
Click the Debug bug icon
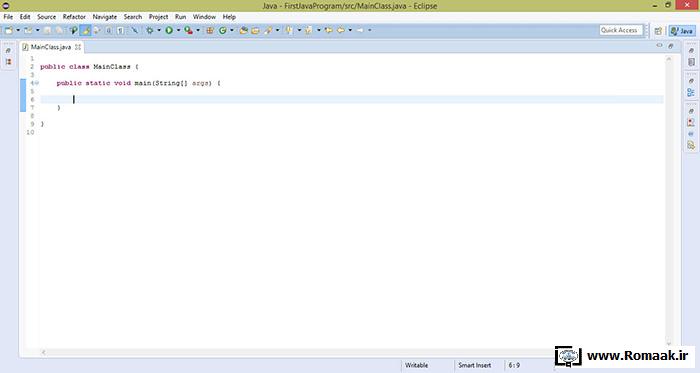click(x=150, y=30)
